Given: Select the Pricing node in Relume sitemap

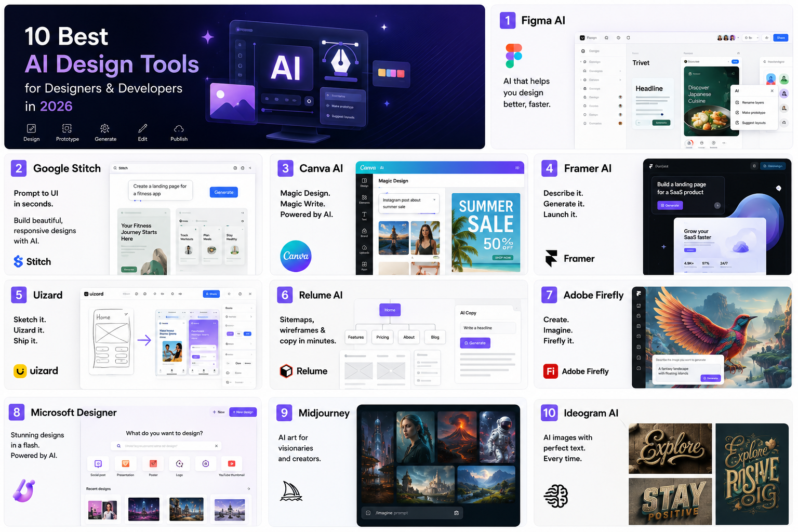Looking at the screenshot, I should coord(382,337).
